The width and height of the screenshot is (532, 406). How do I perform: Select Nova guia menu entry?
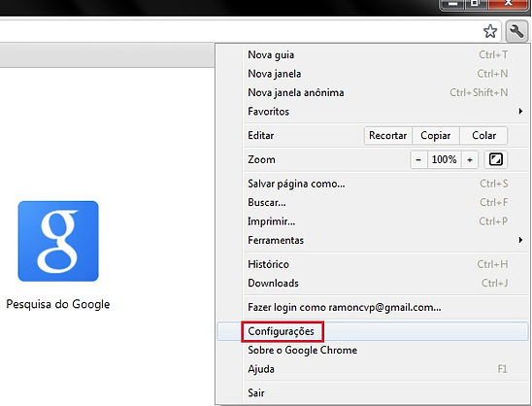(x=373, y=54)
